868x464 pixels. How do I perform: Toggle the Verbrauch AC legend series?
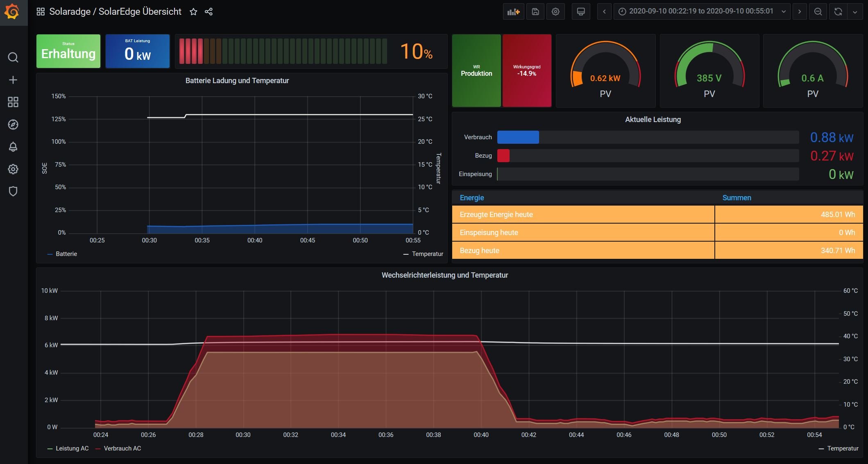122,448
